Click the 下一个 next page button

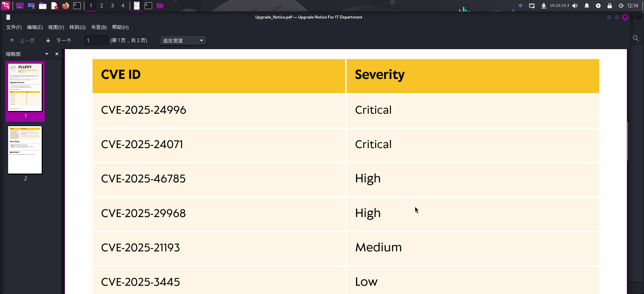[x=64, y=40]
